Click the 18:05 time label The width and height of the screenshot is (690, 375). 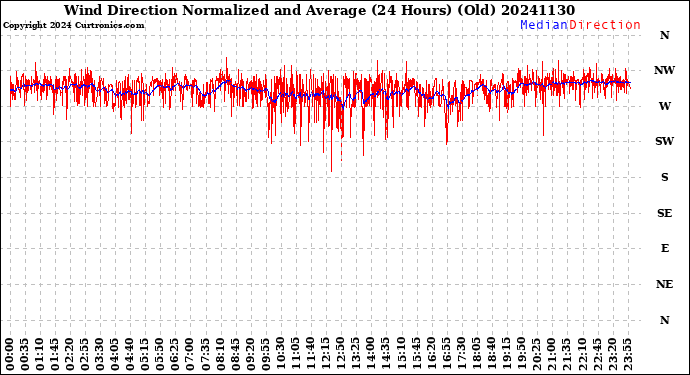coord(476,354)
